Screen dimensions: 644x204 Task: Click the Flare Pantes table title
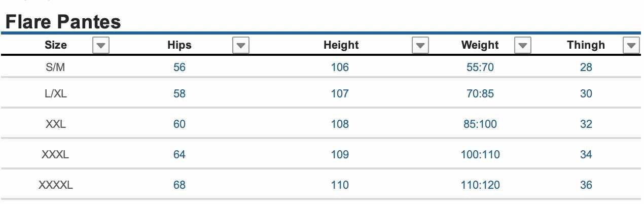(x=63, y=21)
